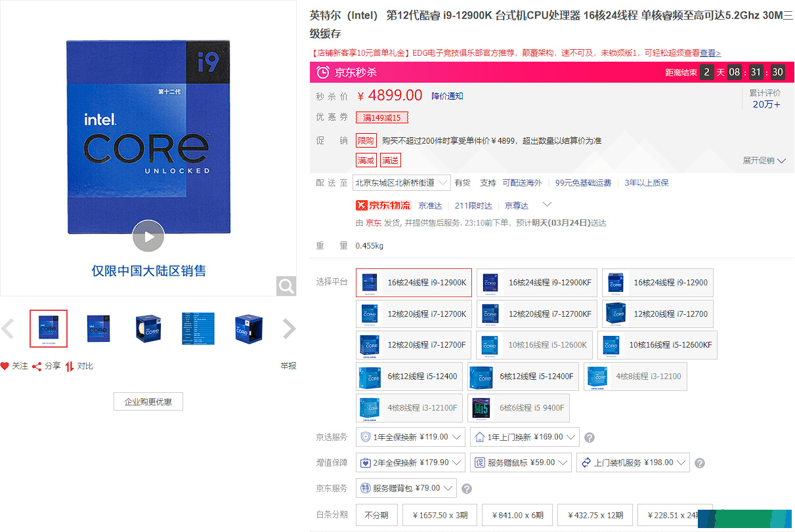Open the help icon in the 京东服务 row

click(467, 489)
